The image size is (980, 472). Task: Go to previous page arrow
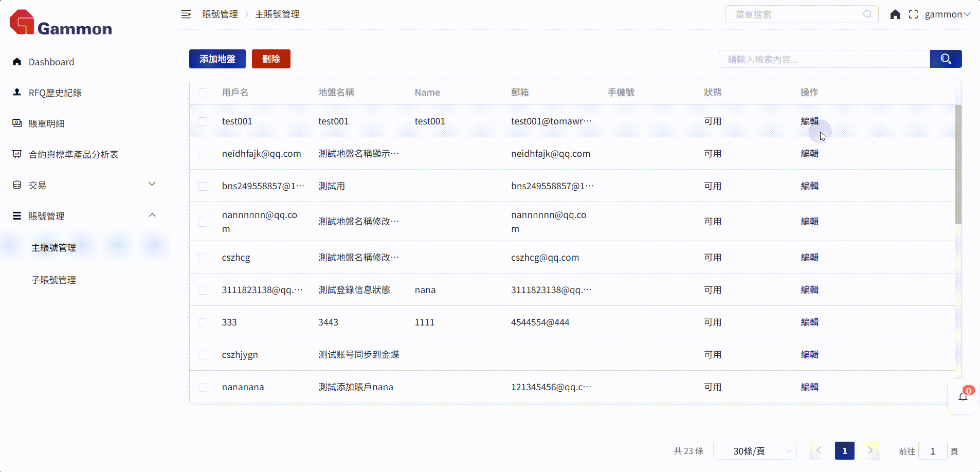pyautogui.click(x=819, y=451)
